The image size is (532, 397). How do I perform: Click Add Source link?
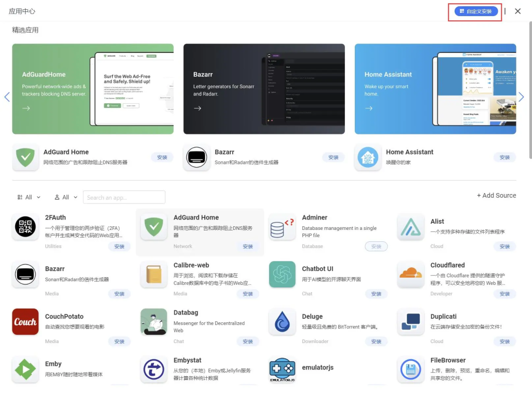(x=496, y=196)
